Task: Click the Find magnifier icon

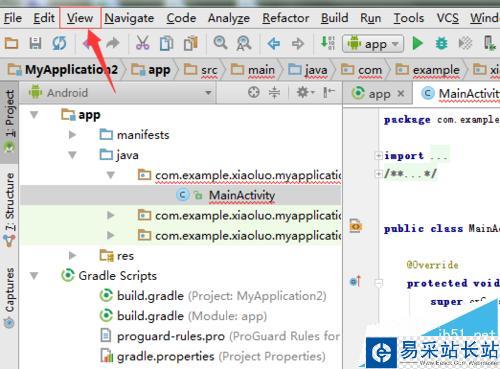Action: (220, 43)
